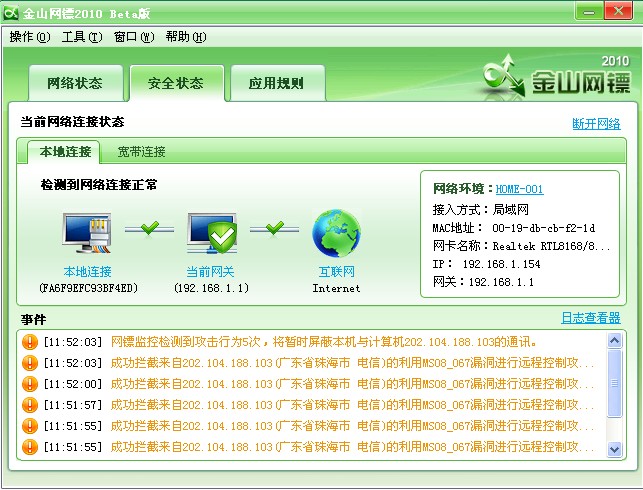The image size is (643, 490).
Task: Open the 日志查看器 link
Action: (x=591, y=317)
